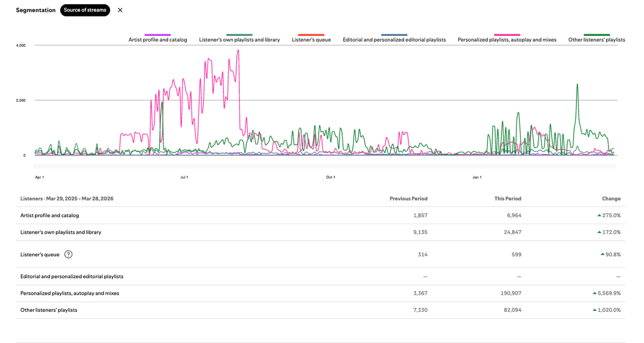Viewport: 644px width, 343px height.
Task: Click the green up arrow beside 1,020.0%
Action: click(595, 310)
